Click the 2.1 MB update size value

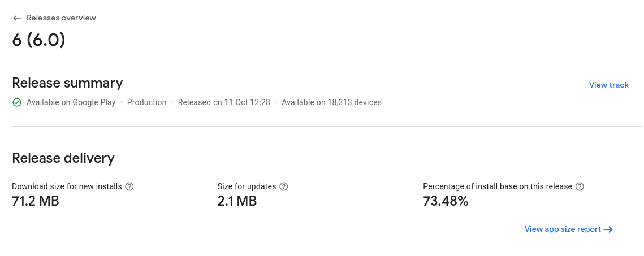237,201
